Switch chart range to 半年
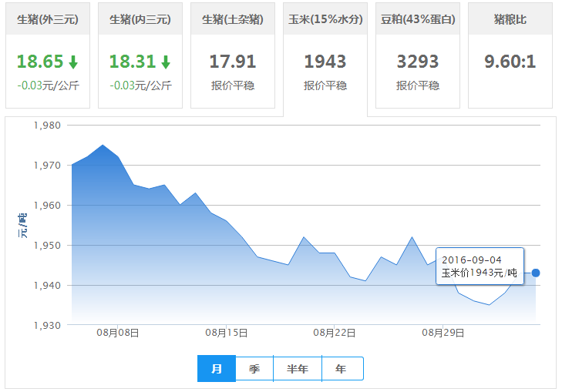This screenshot has width=562, height=392. click(x=298, y=368)
